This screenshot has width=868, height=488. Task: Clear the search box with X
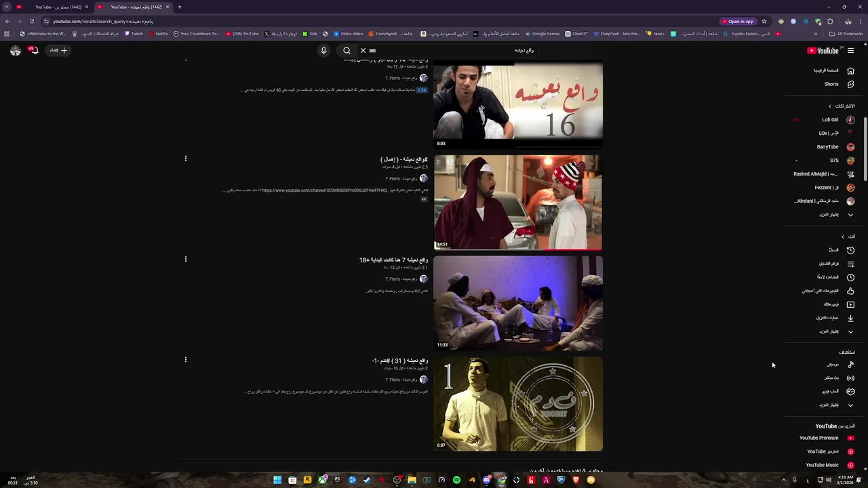coord(363,50)
